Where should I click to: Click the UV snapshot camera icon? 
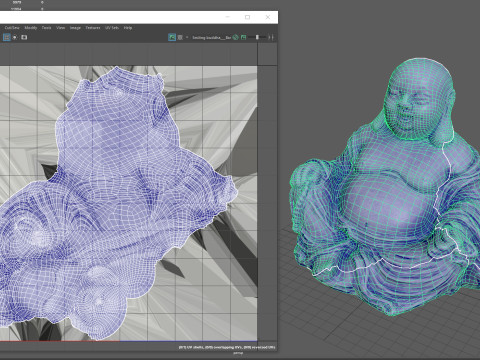point(24,37)
